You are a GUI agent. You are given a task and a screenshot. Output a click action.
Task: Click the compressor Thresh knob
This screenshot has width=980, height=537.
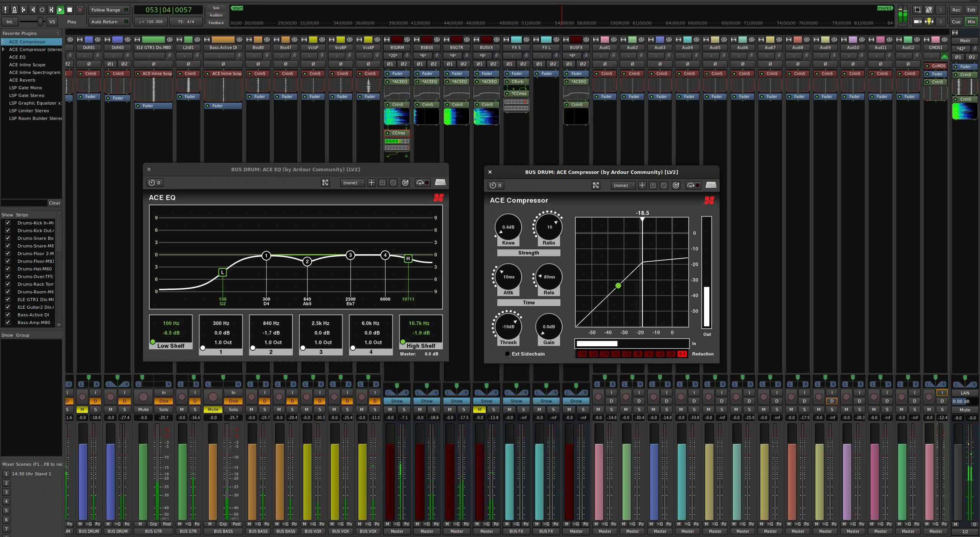point(508,326)
